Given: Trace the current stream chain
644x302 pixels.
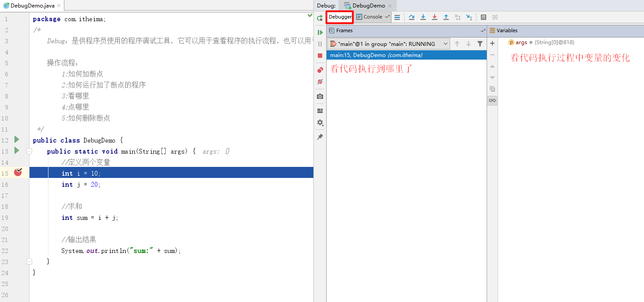Looking at the screenshot, I should 495,17.
